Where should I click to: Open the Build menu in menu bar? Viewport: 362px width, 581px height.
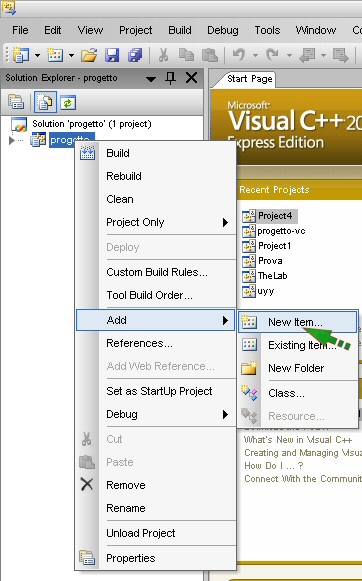[x=180, y=30]
